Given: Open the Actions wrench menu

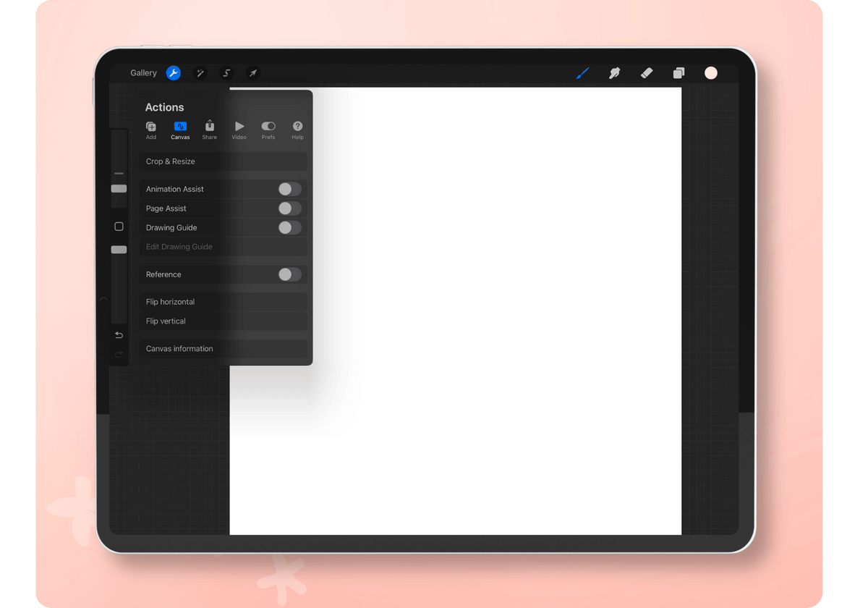Looking at the screenshot, I should (173, 73).
